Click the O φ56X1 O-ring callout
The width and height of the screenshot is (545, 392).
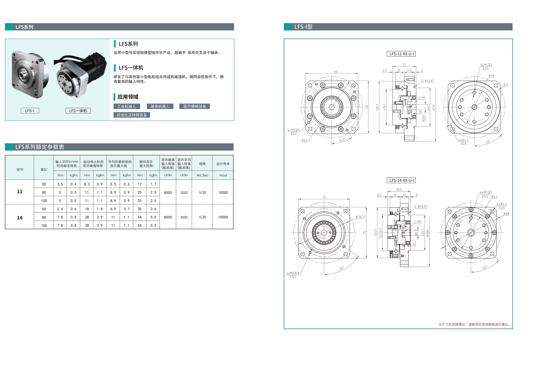[x=421, y=207]
